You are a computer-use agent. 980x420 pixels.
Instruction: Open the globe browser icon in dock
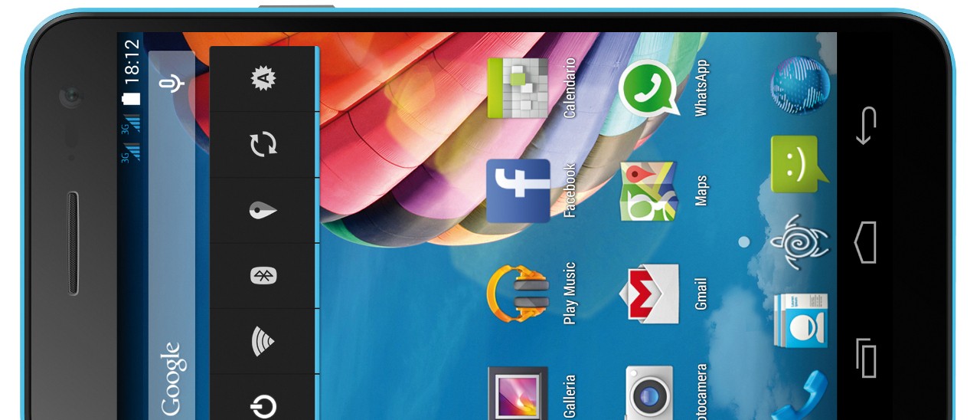[800, 87]
